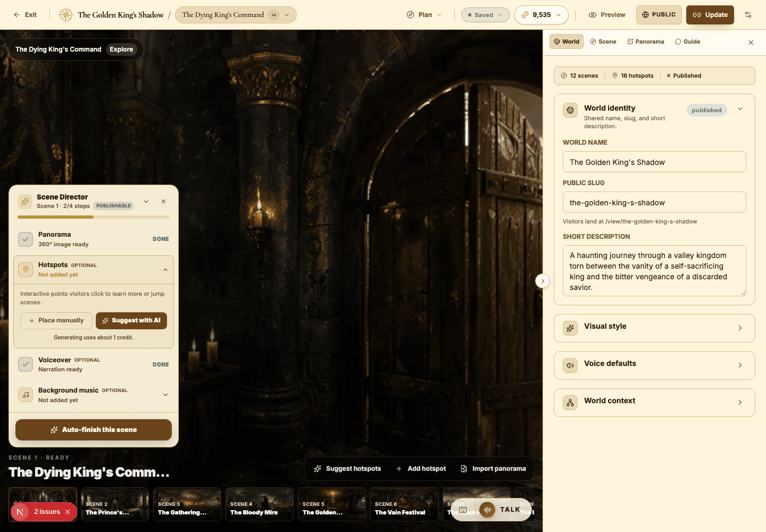Click Suggest with AI button
Screen dimensions: 766x532
131,321
